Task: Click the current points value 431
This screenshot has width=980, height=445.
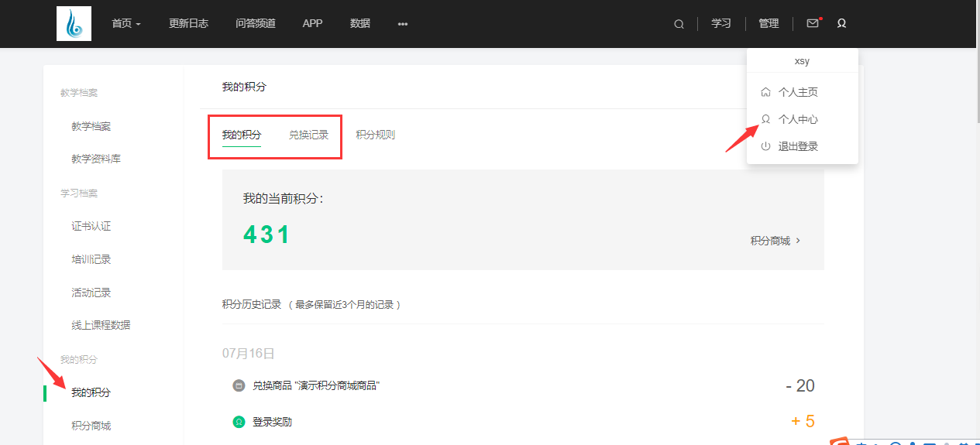Action: 266,234
